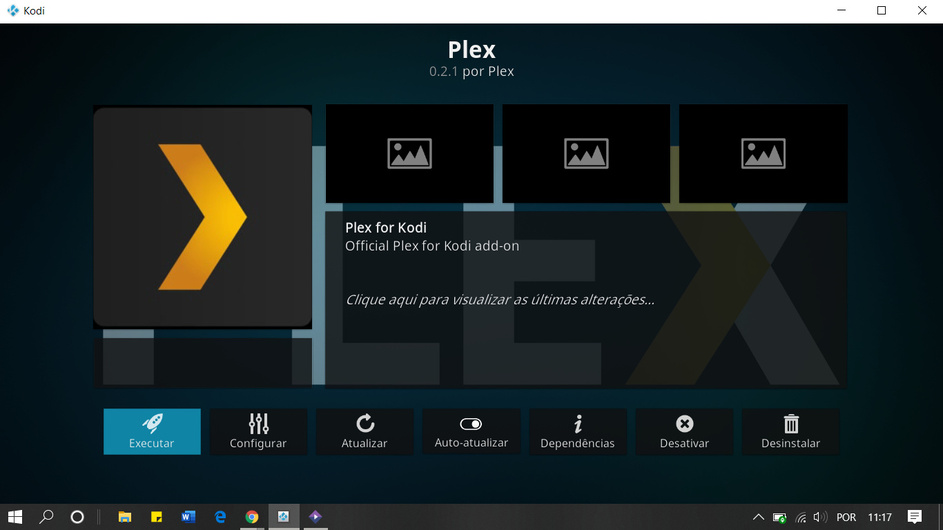Click the Plex heading title
This screenshot has height=530, width=943.
coord(472,49)
